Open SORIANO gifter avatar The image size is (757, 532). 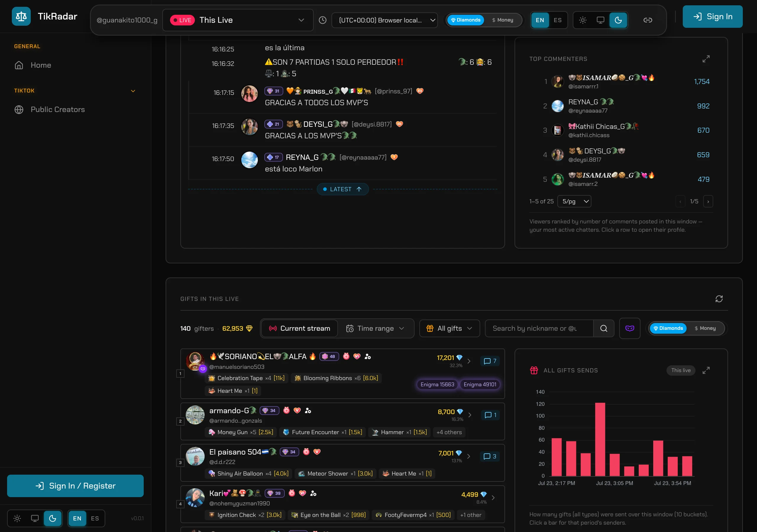(195, 361)
